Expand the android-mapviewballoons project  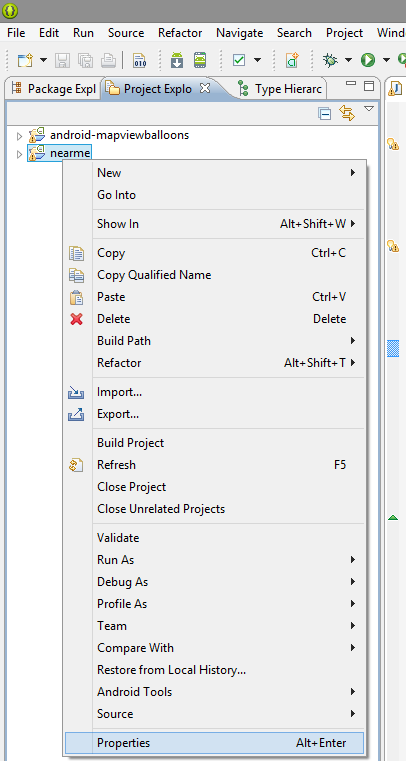(19, 136)
